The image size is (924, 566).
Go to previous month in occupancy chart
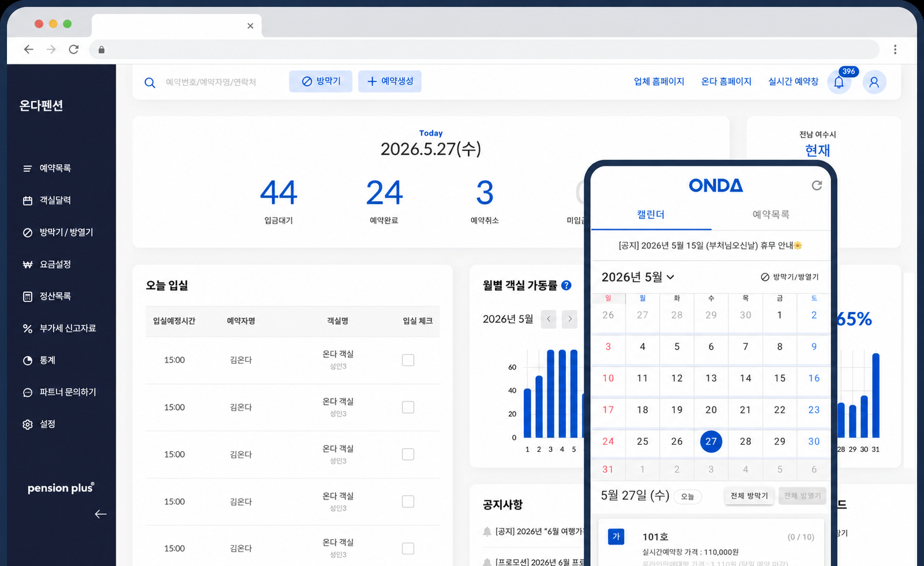549,318
